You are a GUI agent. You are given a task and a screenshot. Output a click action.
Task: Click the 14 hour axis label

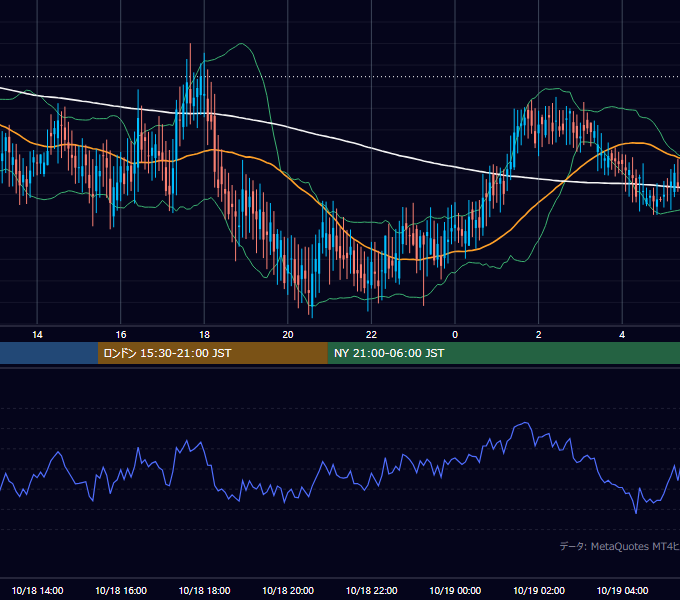click(37, 335)
